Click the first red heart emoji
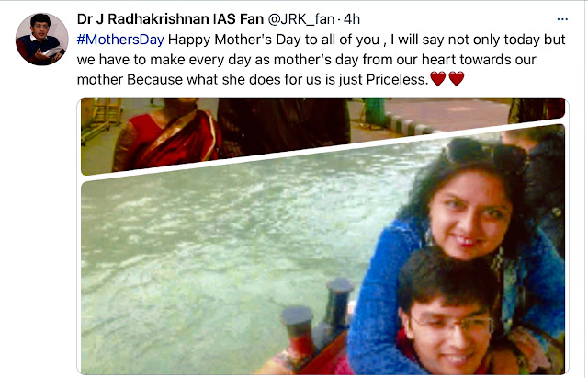This screenshot has height=378, width=588. [x=438, y=79]
